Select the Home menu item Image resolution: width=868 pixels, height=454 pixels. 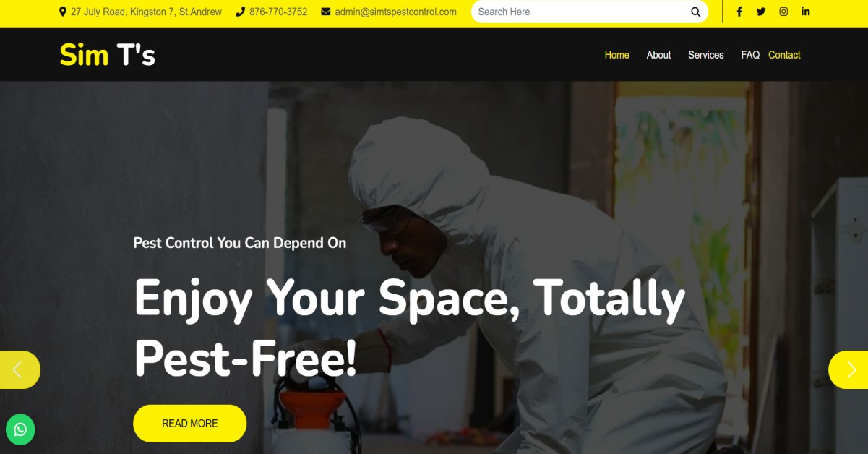616,55
